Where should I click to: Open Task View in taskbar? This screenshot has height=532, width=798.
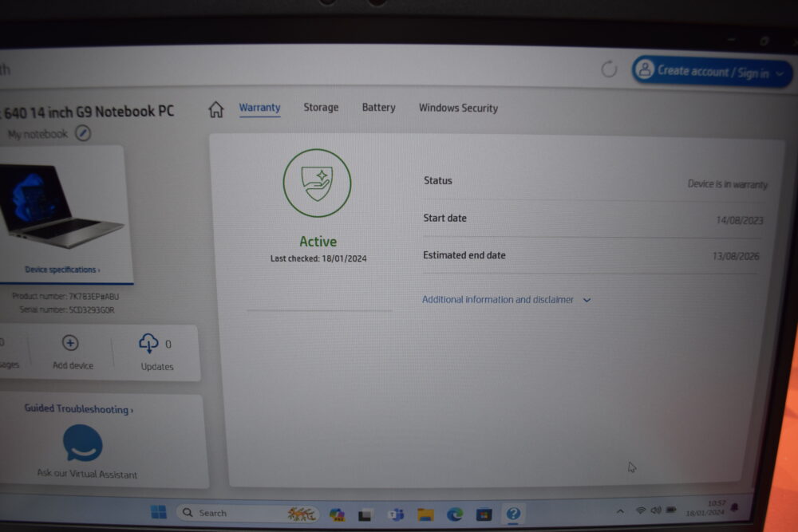[x=365, y=515]
